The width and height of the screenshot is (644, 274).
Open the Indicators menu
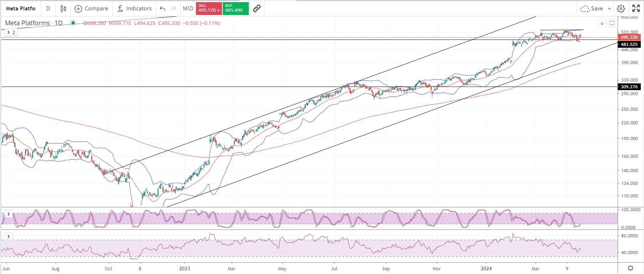(x=135, y=8)
